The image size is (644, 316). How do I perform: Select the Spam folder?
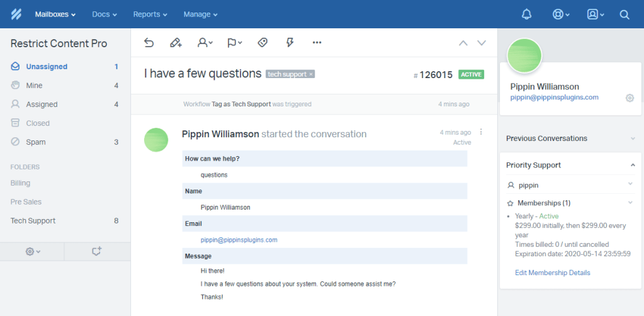[x=65, y=142]
